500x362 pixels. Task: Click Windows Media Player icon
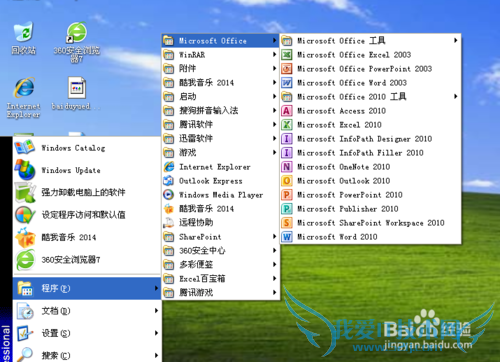(169, 195)
